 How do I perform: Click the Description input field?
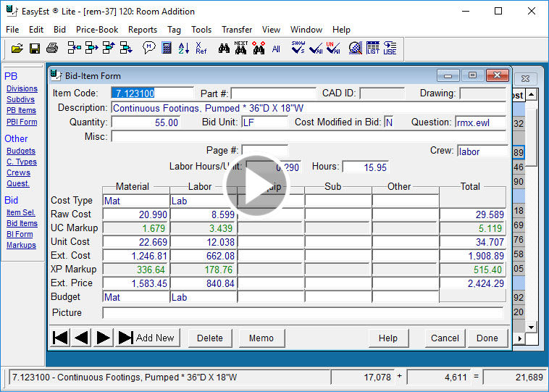tap(309, 108)
